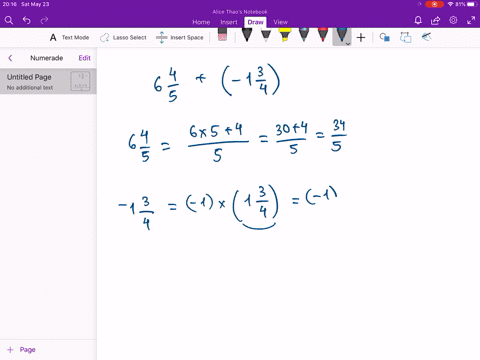Tap Alice Thao's Notebook title

click(x=240, y=12)
